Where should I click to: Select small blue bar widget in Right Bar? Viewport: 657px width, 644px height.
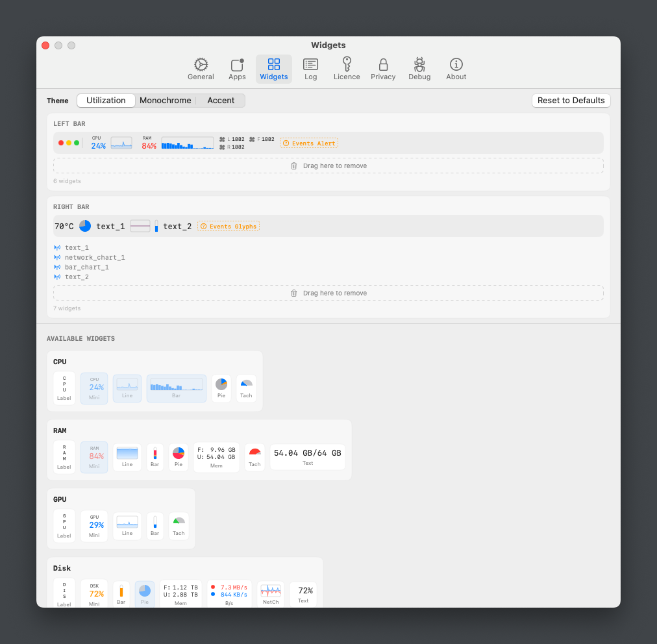(x=156, y=227)
